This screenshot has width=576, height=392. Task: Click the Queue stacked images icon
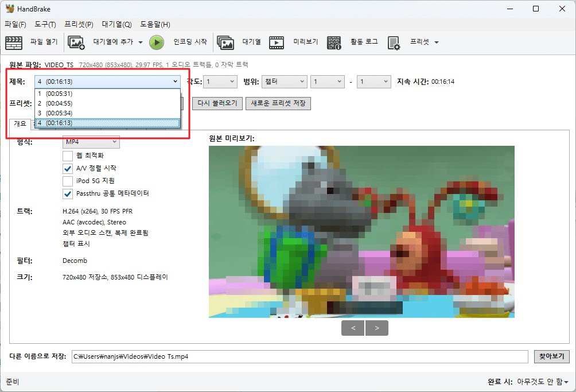pos(225,42)
